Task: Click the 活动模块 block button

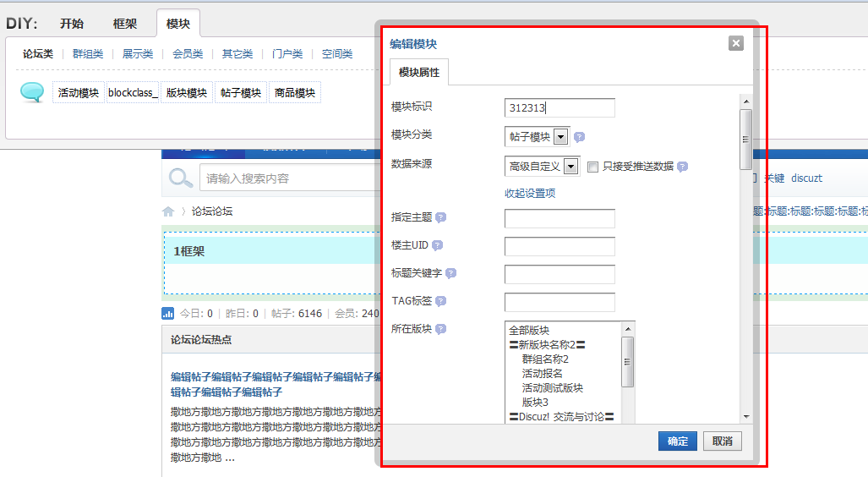Action: coord(78,92)
